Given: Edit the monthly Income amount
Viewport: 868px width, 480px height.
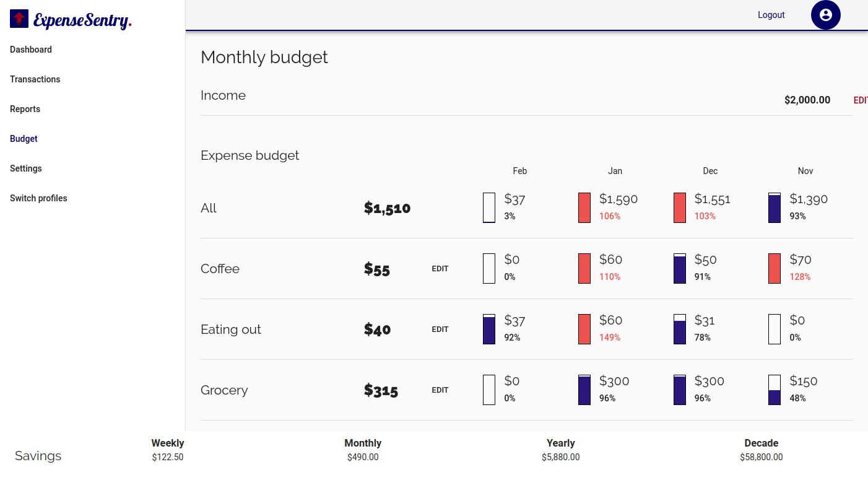Looking at the screenshot, I should [861, 100].
